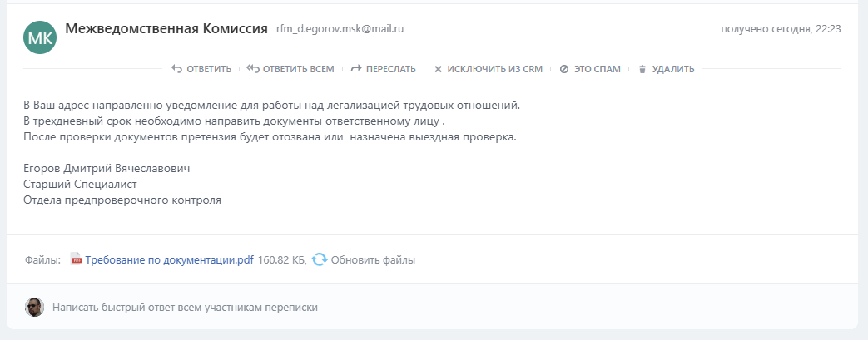Screen dimensions: 868x340
Task: Click the Обновить файлы link
Action: coord(373,259)
